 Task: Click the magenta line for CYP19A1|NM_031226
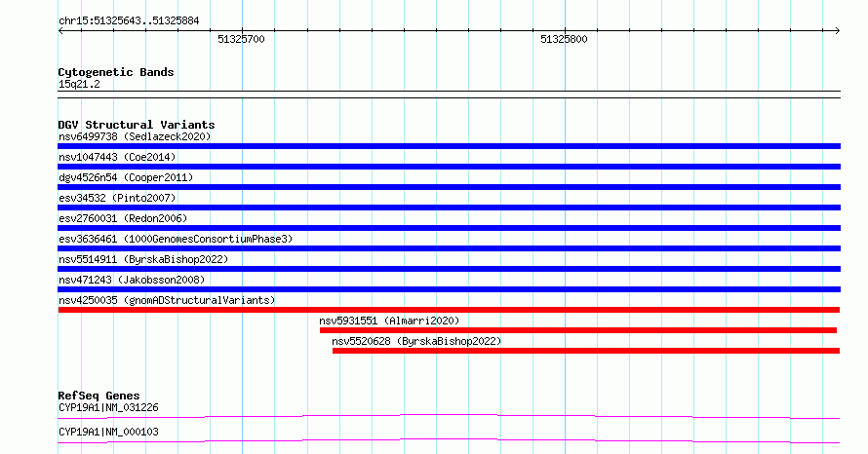pyautogui.click(x=449, y=416)
